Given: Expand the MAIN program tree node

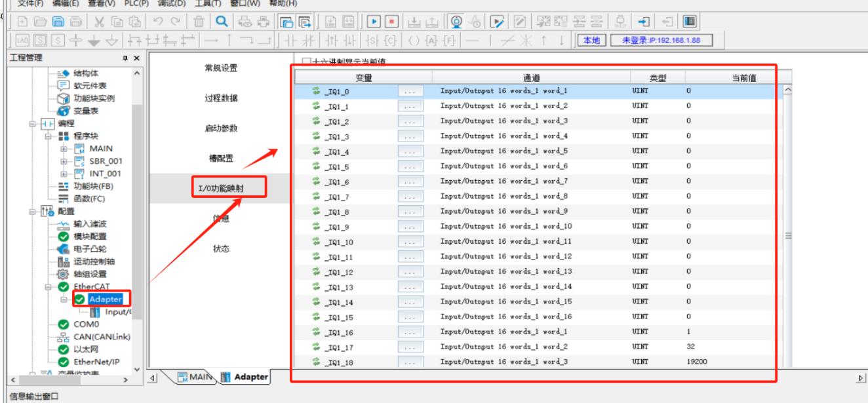Looking at the screenshot, I should [64, 148].
